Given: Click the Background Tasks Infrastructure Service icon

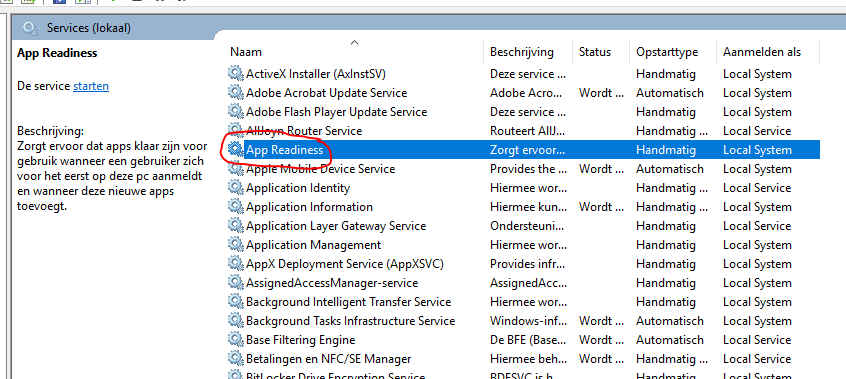Looking at the screenshot, I should (x=235, y=320).
